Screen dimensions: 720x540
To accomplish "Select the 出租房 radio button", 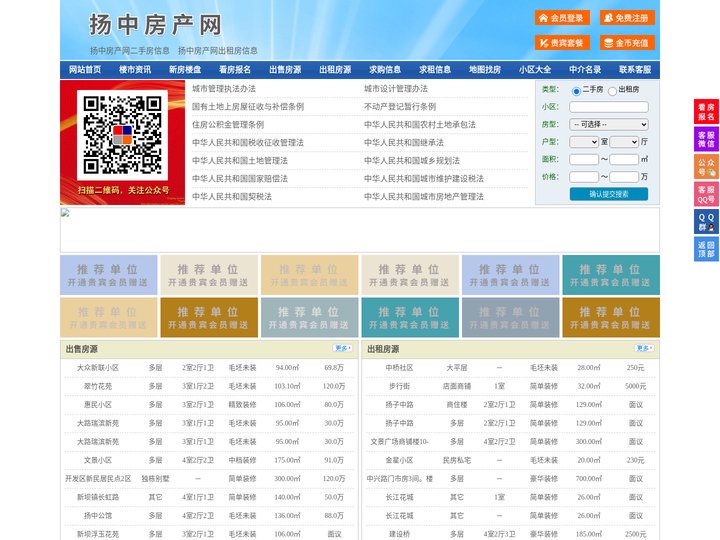I will click(x=612, y=91).
